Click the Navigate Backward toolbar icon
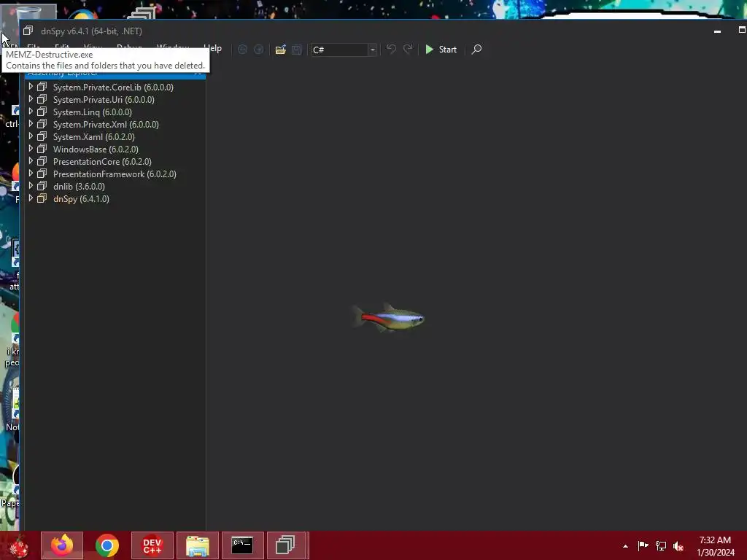Viewport: 747px width, 560px height. pyautogui.click(x=242, y=50)
